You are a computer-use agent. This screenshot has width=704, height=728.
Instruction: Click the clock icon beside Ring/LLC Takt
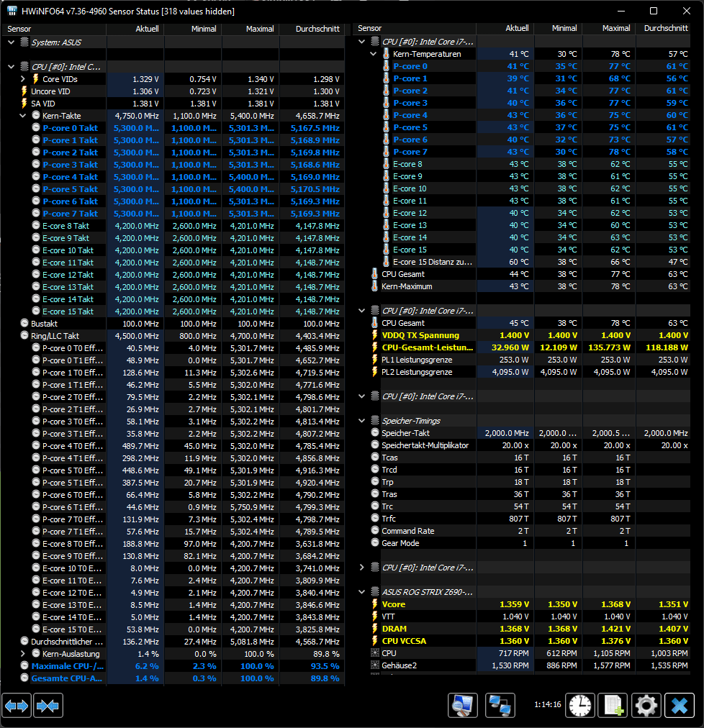coord(24,335)
